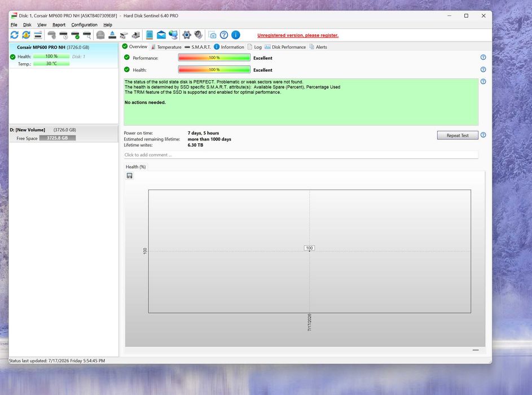Click the help icon beside Performance row
532x395 pixels.
tap(483, 58)
